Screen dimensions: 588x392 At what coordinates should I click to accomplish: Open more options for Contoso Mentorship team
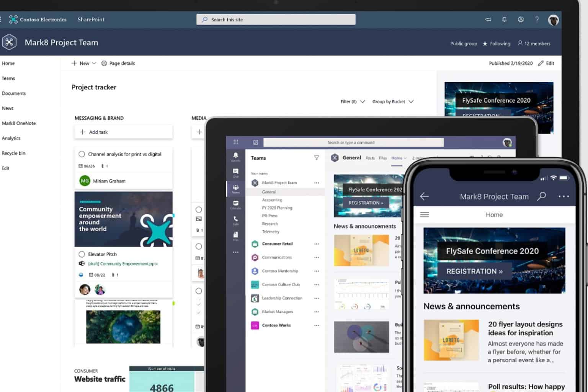point(317,271)
